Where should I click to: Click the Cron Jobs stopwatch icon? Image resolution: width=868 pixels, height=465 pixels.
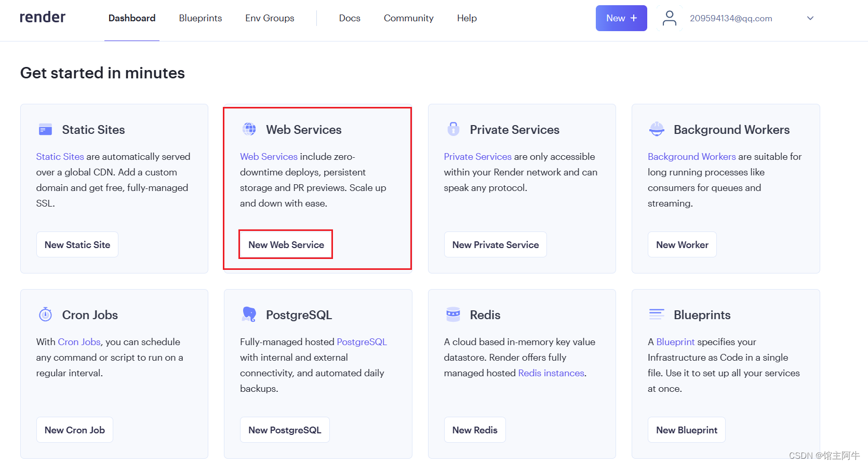pos(45,314)
